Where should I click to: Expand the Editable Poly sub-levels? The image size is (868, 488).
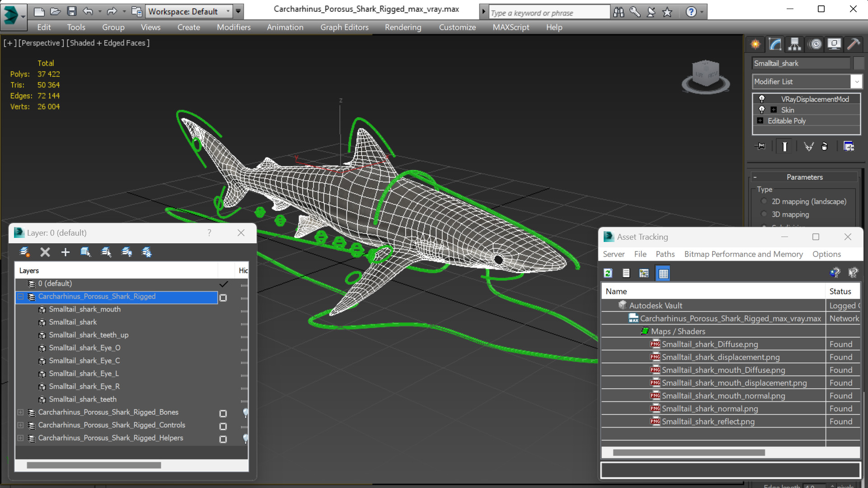tap(760, 121)
